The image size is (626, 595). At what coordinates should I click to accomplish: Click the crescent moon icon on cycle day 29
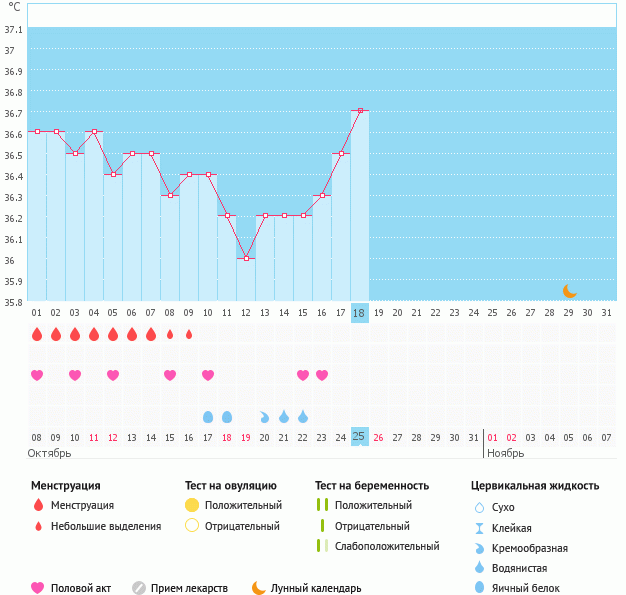point(569,291)
